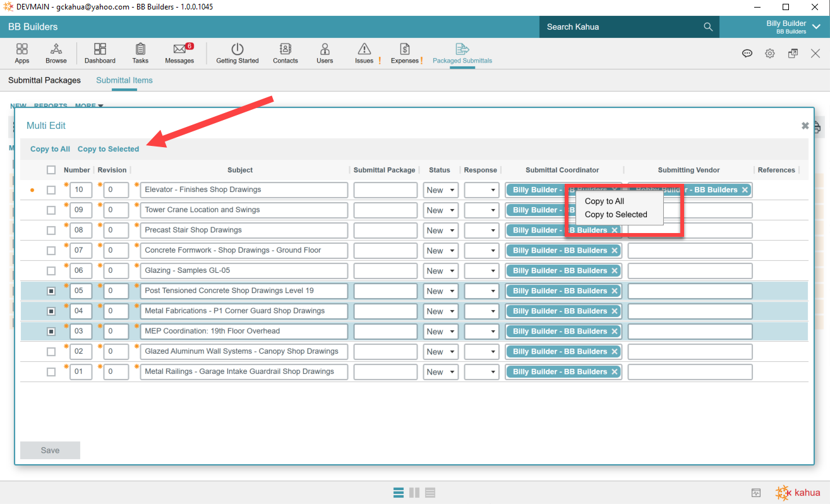This screenshot has width=830, height=504.
Task: Uncheck the box for item 05
Action: pyautogui.click(x=51, y=291)
